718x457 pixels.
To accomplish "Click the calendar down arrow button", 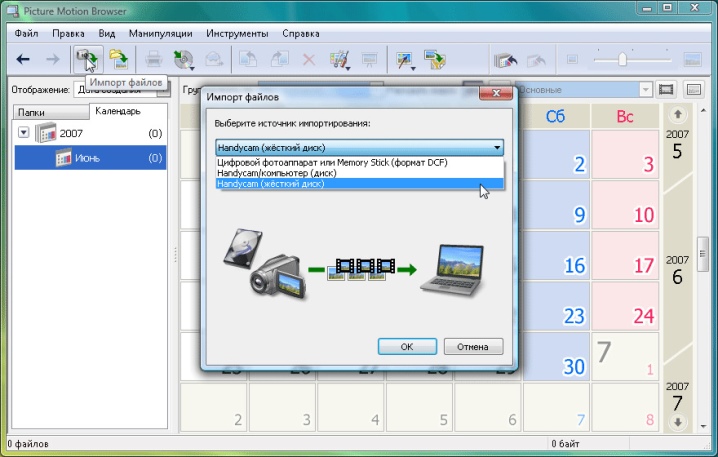I will pyautogui.click(x=678, y=421).
